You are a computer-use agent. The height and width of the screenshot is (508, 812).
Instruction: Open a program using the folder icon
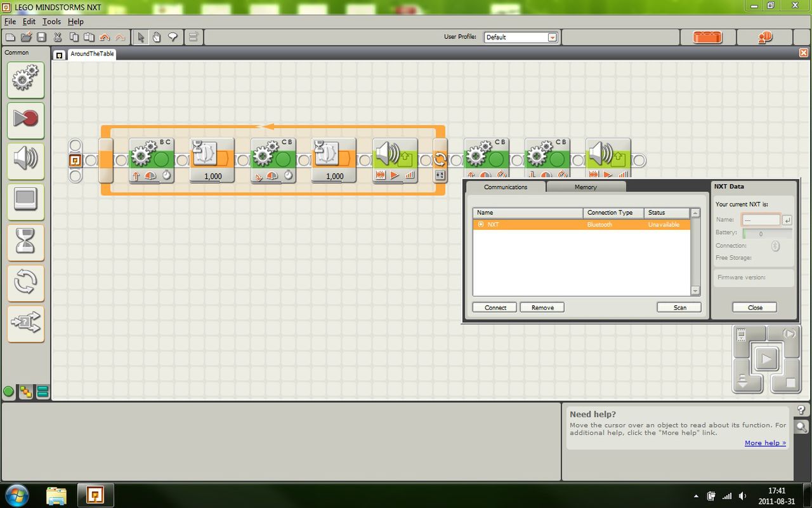26,37
